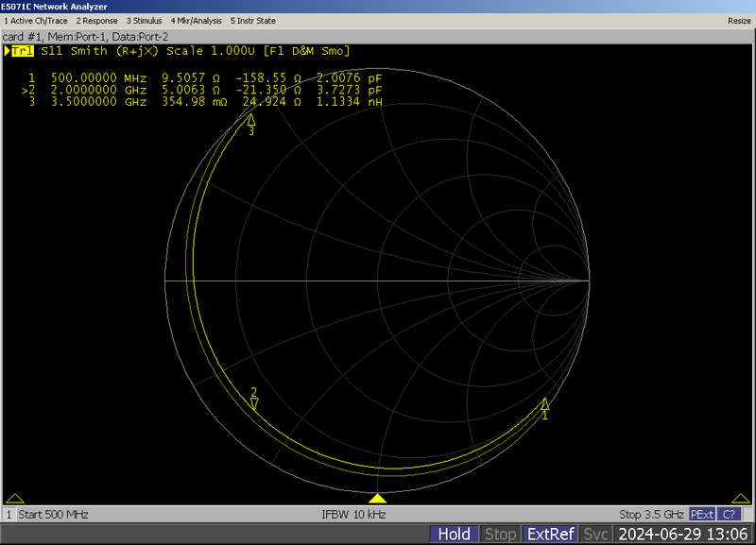The width and height of the screenshot is (756, 545).
Task: Click the ExtRef reference status indicator
Action: pyautogui.click(x=549, y=534)
